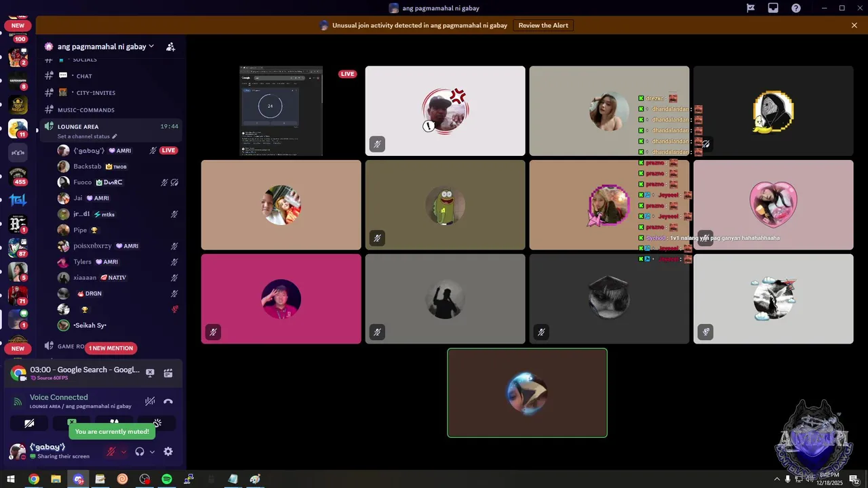This screenshot has width=868, height=488.
Task: Toggle noise suppression icon in Voice Connected panel
Action: (150, 401)
